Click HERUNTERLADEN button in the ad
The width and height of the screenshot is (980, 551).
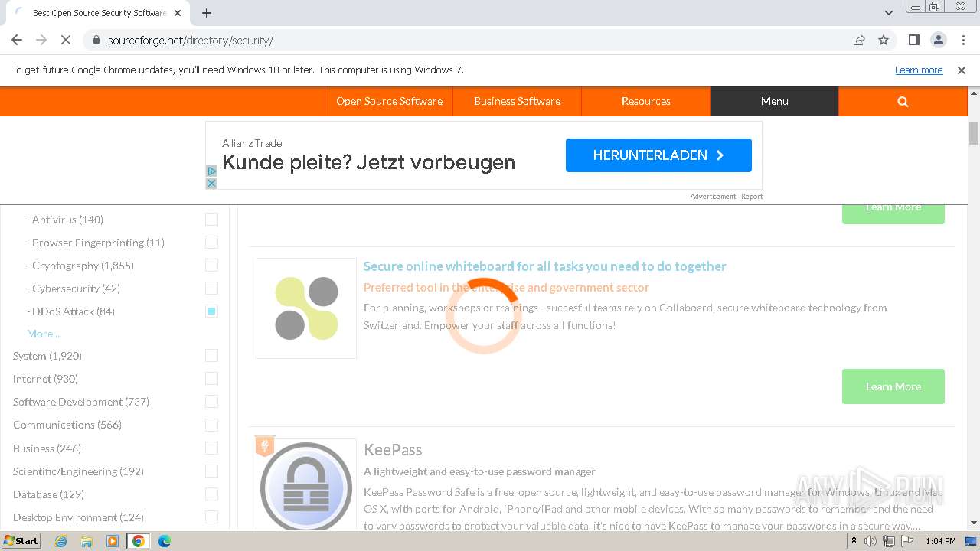(658, 155)
